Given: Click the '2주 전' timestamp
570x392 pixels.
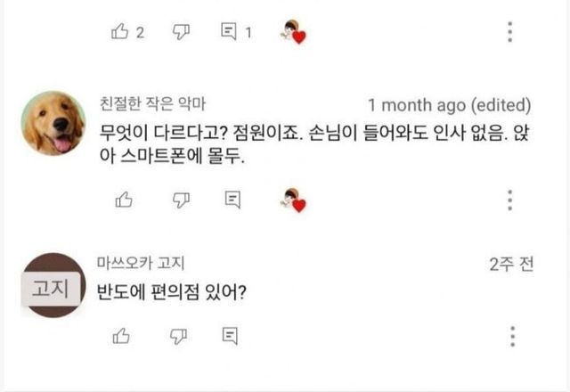Looking at the screenshot, I should (x=512, y=264).
